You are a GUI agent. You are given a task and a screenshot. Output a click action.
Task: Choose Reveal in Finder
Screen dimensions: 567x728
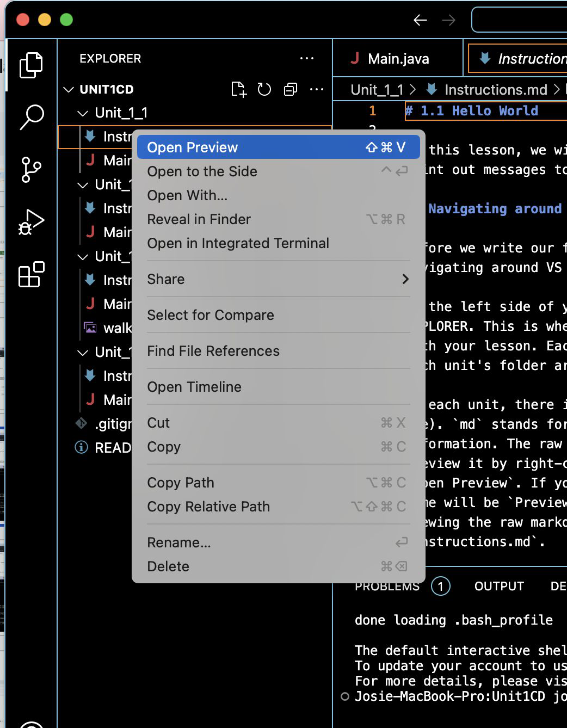[x=199, y=219]
